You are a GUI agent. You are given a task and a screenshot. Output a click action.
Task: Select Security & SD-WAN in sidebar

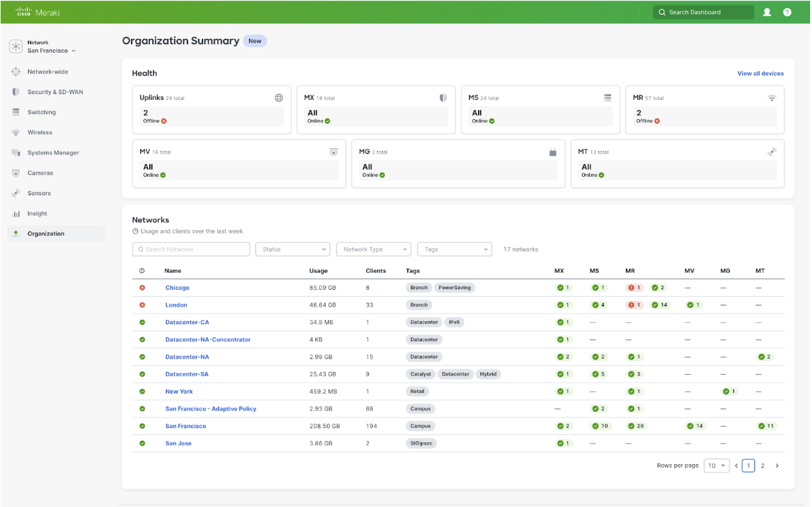click(x=55, y=92)
